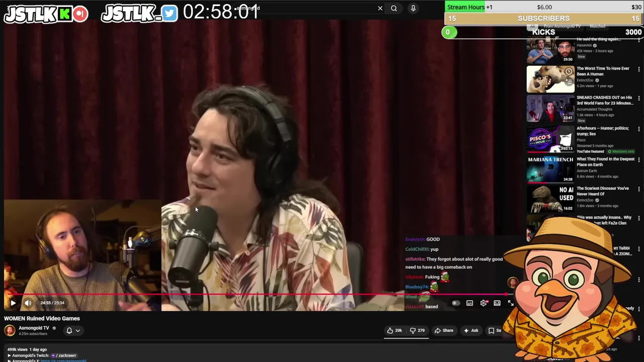
Task: Open options menu for HasanAbi video
Action: [x=639, y=40]
